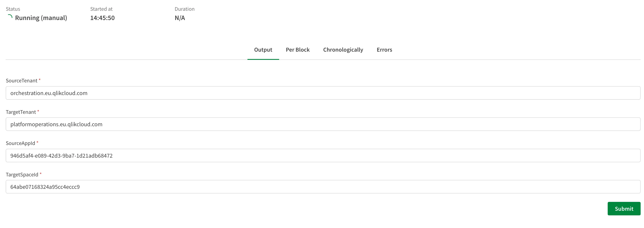Click the SourceTenant field label
The height and width of the screenshot is (228, 644).
[x=22, y=80]
